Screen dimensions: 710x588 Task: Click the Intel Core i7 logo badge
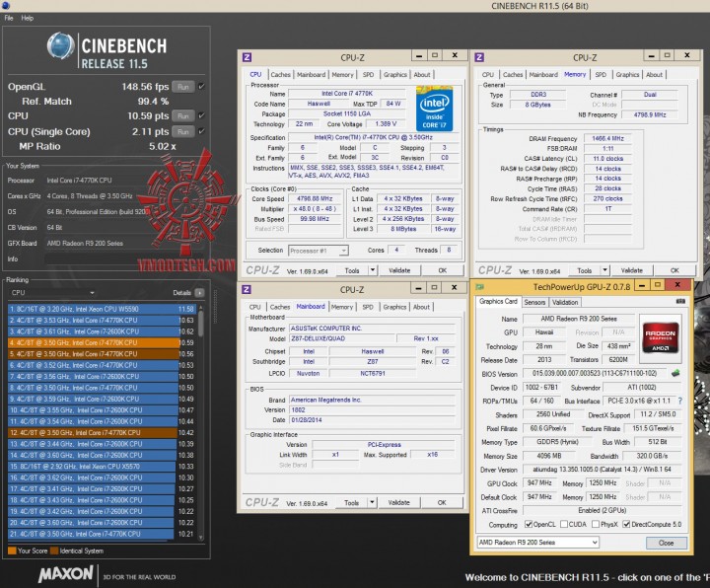[x=434, y=109]
